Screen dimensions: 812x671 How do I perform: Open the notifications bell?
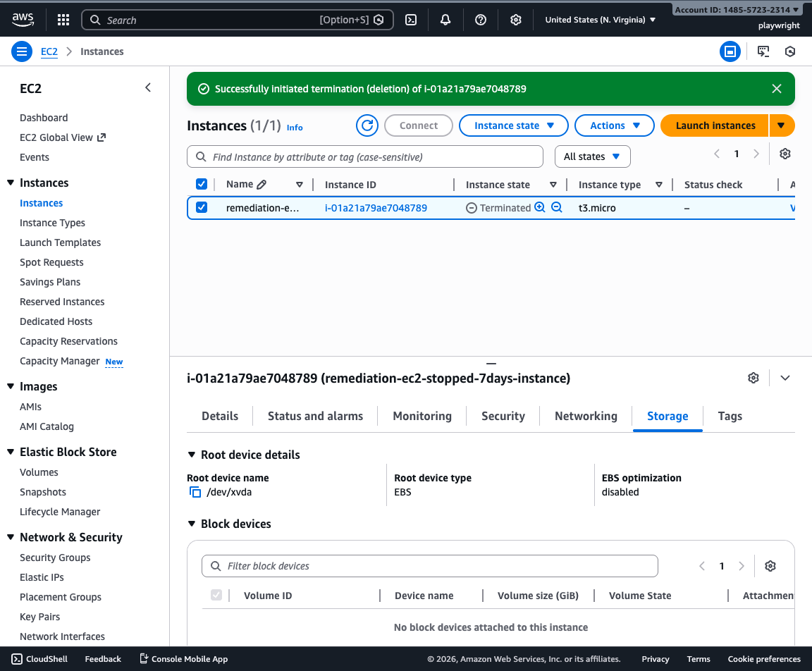coord(445,20)
